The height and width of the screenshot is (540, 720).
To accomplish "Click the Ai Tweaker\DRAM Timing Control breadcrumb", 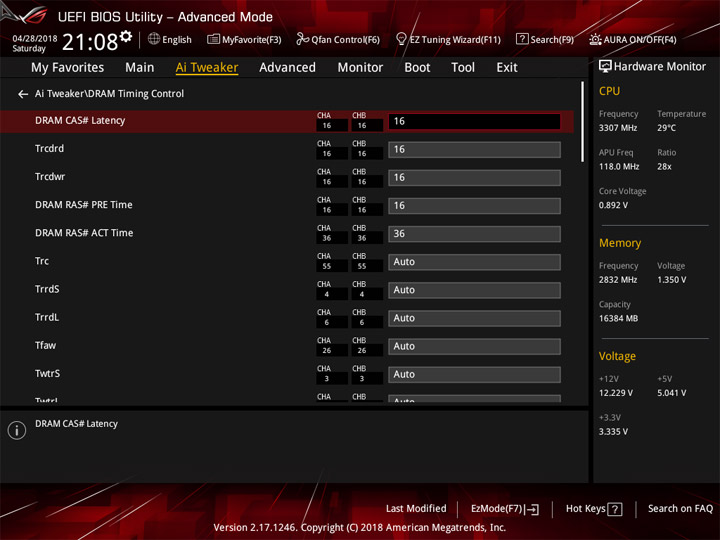I will [x=109, y=94].
